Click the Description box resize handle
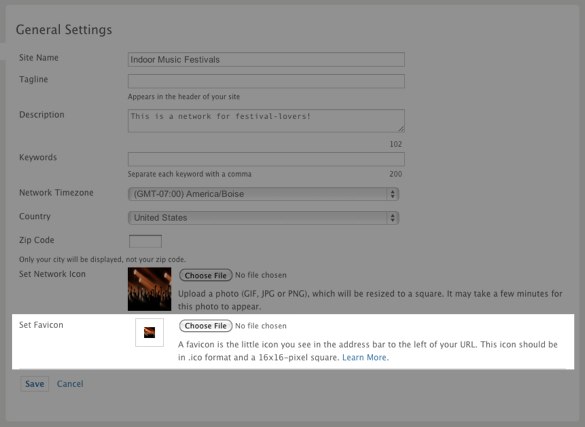Image resolution: width=585 pixels, height=427 pixels. point(401,129)
